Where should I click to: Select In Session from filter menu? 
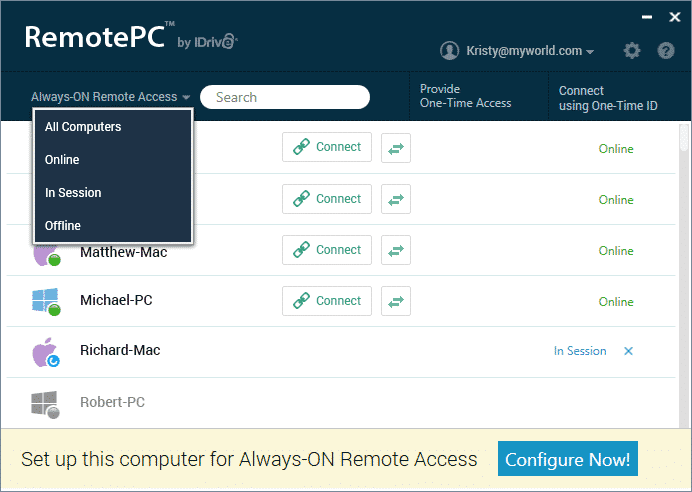(x=113, y=193)
